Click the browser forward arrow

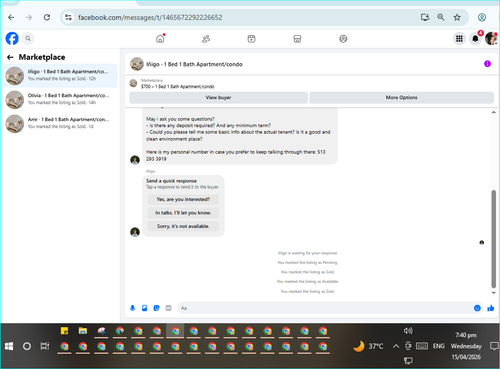coord(29,17)
